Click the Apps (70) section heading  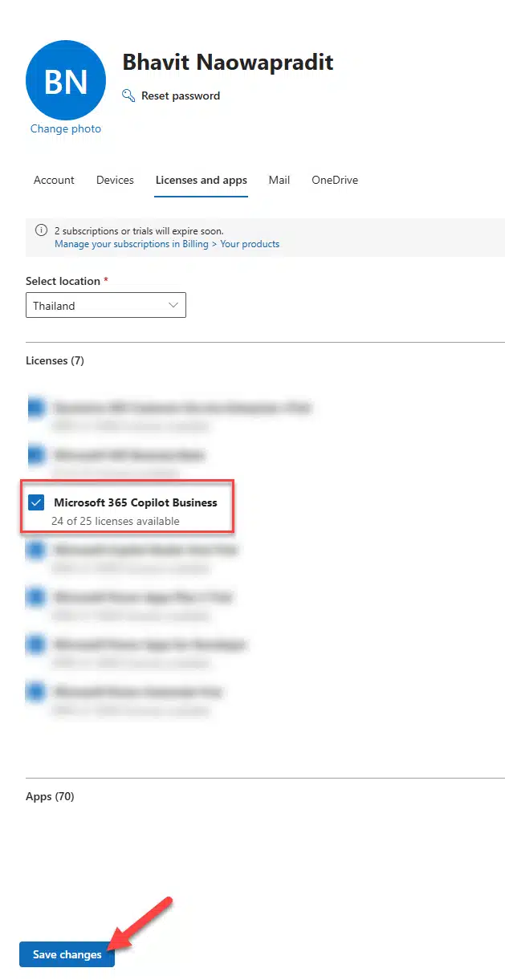point(50,796)
